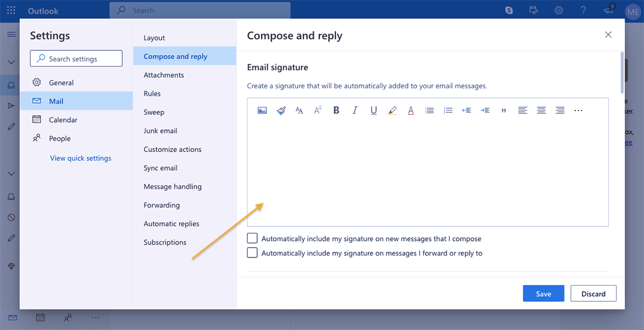Apply underline formatting
This screenshot has height=330, width=644.
pyautogui.click(x=374, y=111)
